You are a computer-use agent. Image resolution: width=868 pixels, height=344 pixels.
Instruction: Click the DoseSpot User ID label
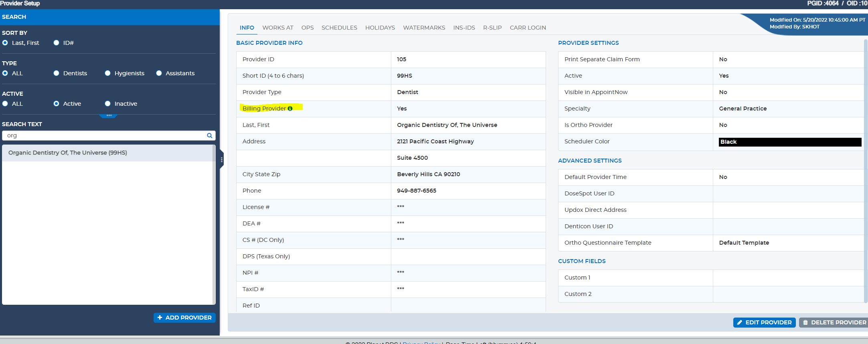pos(589,193)
